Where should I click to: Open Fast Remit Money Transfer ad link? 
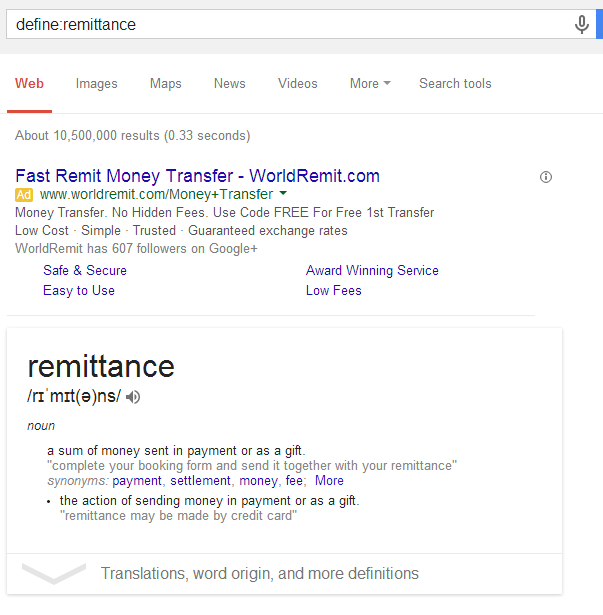point(197,176)
